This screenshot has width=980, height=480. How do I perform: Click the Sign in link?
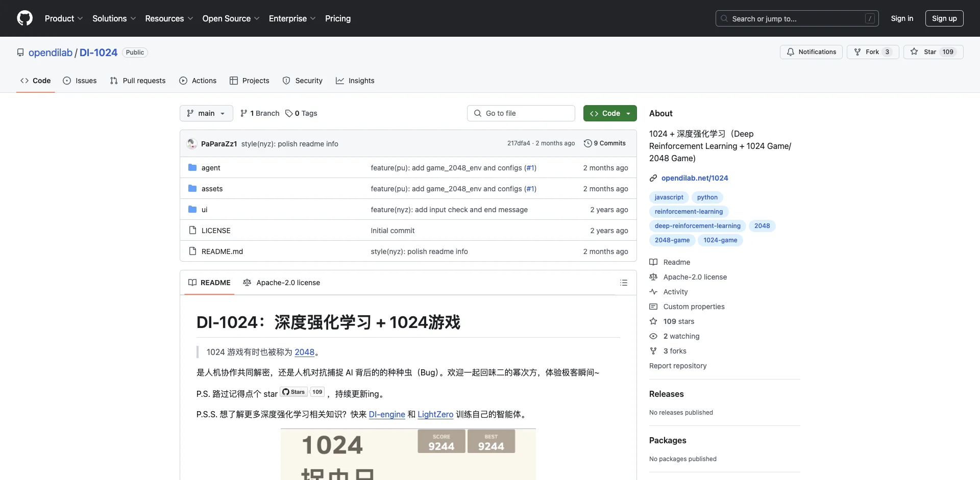902,18
